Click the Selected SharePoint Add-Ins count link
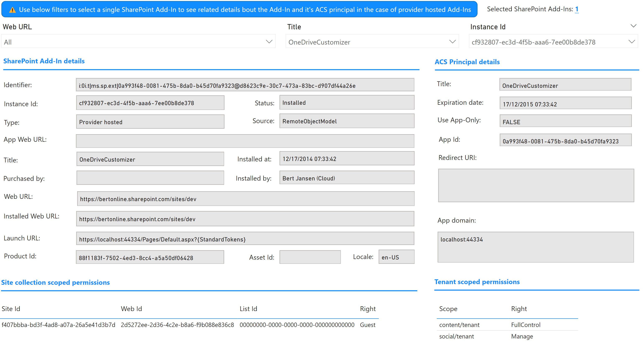This screenshot has width=644, height=360. (576, 9)
